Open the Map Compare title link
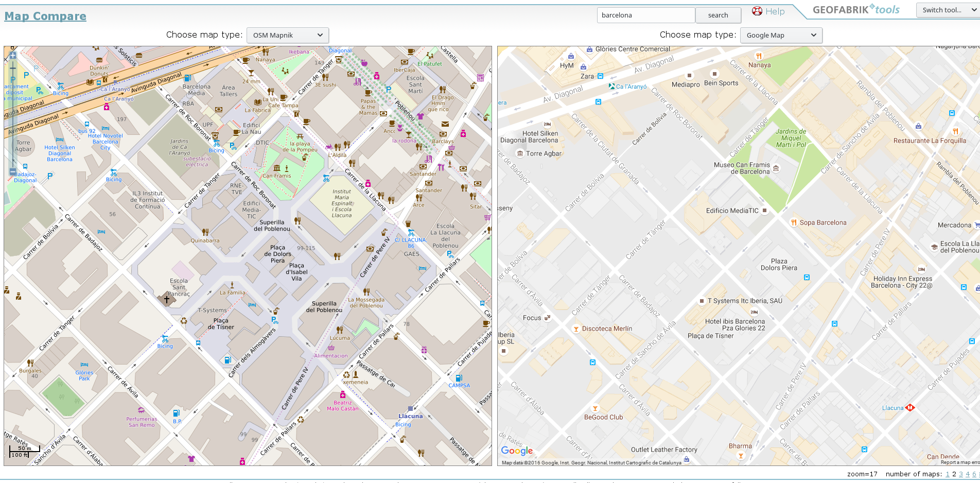Screen dimensions: 980x483 pyautogui.click(x=45, y=16)
